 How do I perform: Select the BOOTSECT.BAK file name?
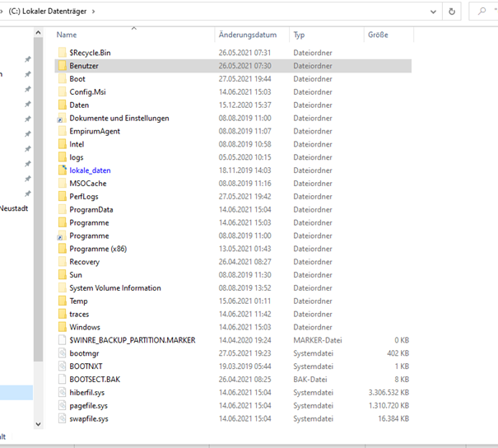tap(95, 379)
